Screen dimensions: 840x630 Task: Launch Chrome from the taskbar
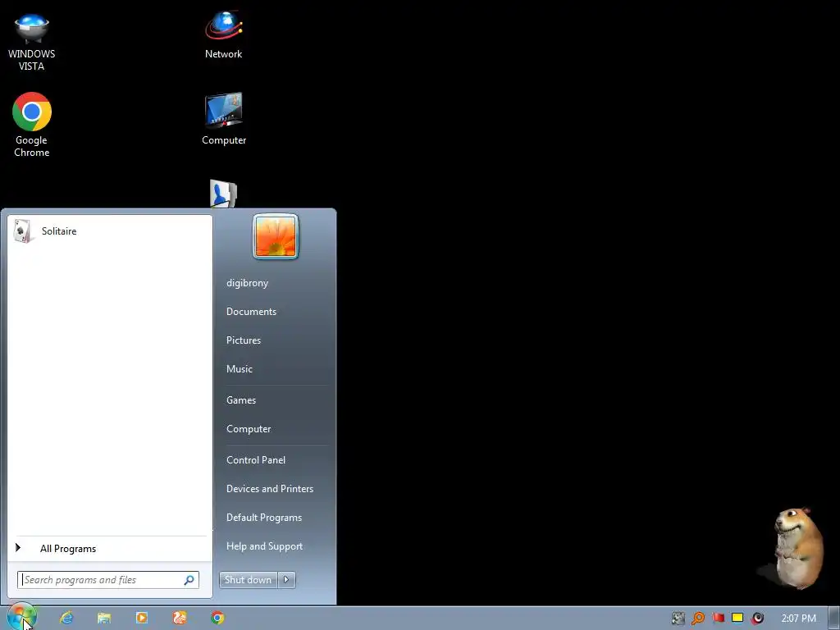217,618
